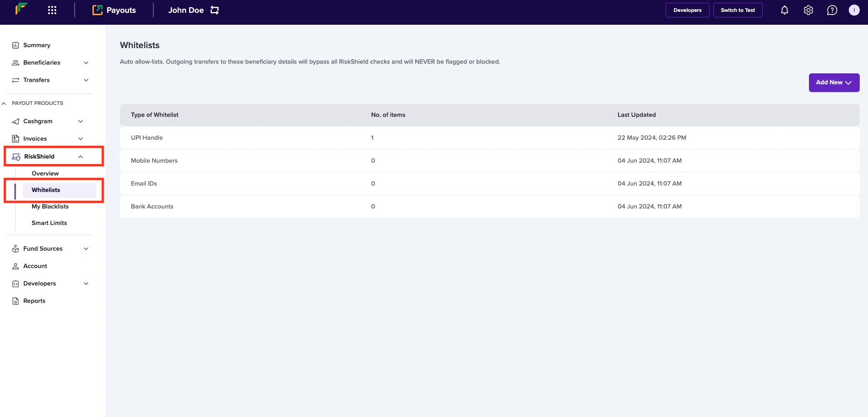Click the Type of Whitelist column header

155,115
